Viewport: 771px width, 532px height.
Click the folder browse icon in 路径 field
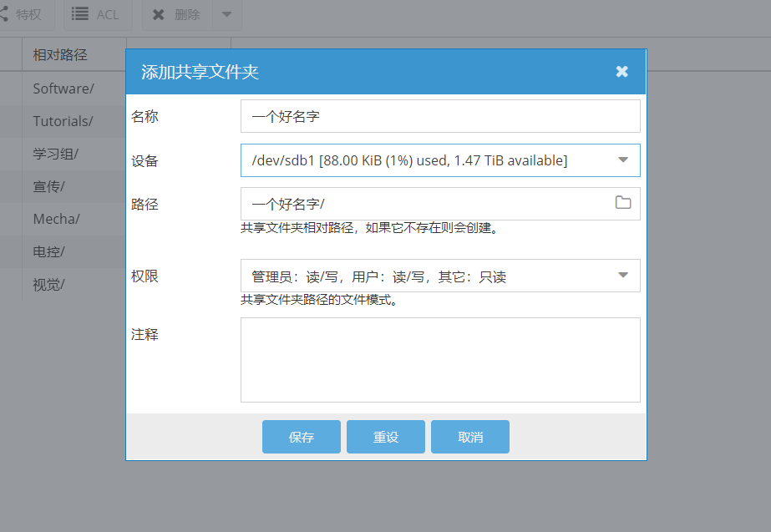(x=622, y=203)
